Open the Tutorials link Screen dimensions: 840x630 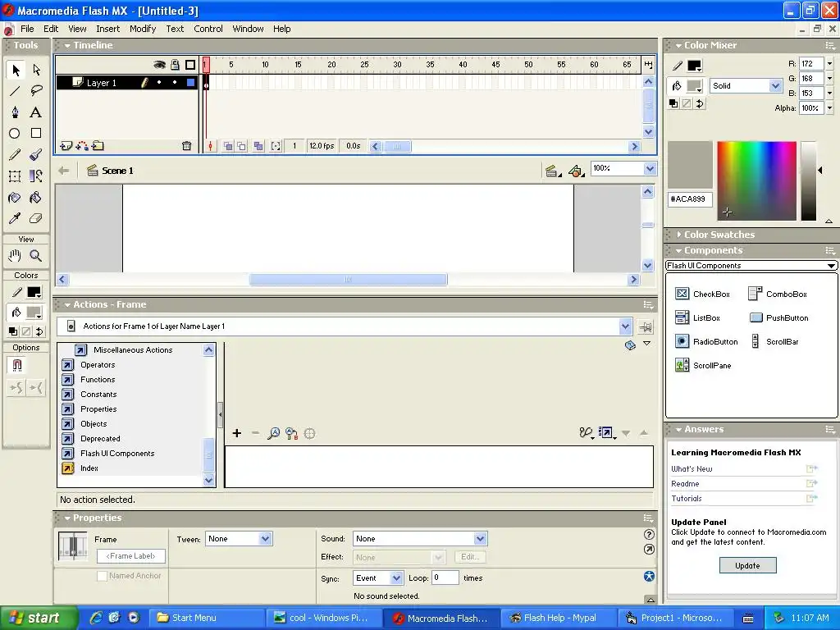(x=687, y=499)
